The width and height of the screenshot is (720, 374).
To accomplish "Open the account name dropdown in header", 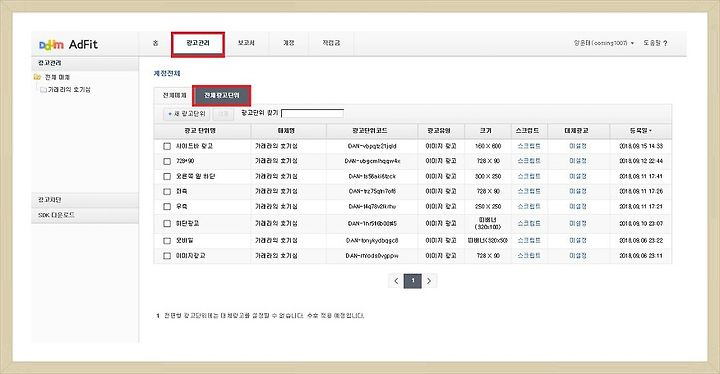I will click(x=603, y=43).
